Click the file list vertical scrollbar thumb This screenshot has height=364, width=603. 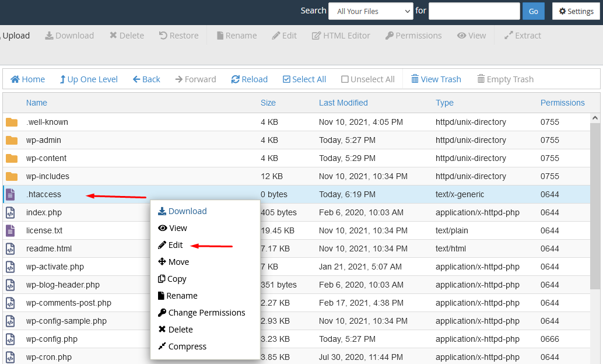point(595,206)
